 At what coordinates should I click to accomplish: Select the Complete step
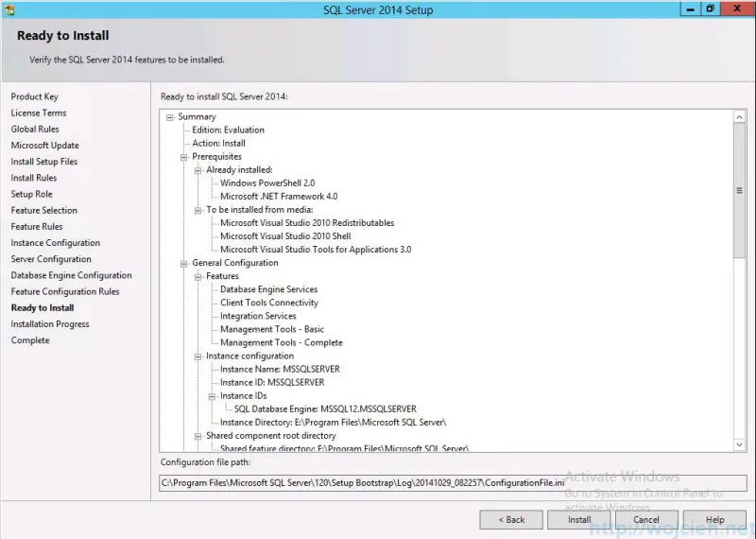(x=30, y=340)
